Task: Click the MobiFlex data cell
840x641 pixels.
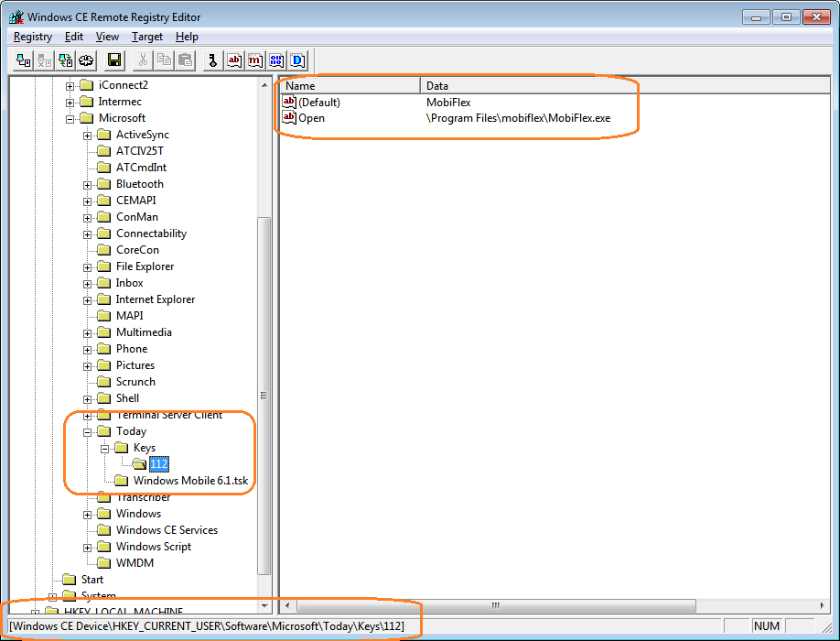Action: (x=448, y=102)
